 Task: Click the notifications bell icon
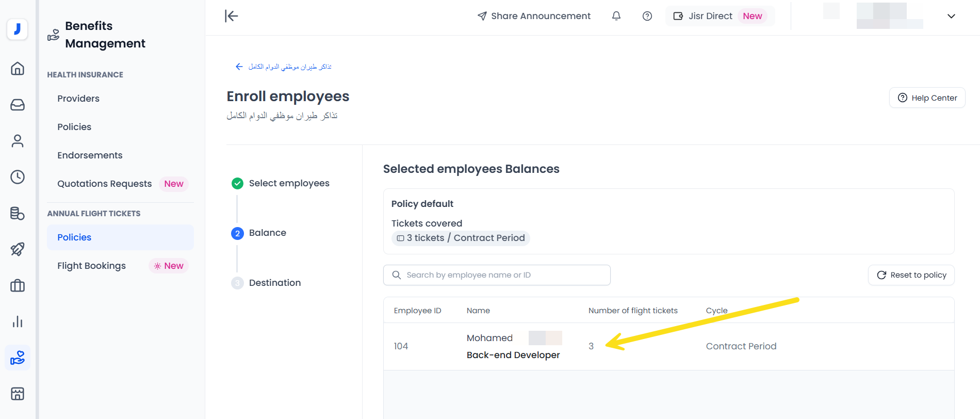[x=616, y=16]
